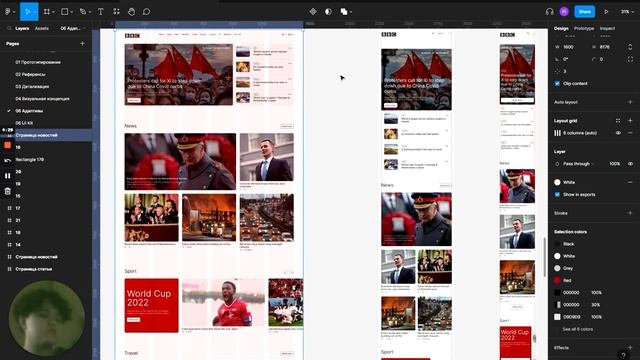Toggle constrain proportions icon
The image size is (640, 360).
630,47
